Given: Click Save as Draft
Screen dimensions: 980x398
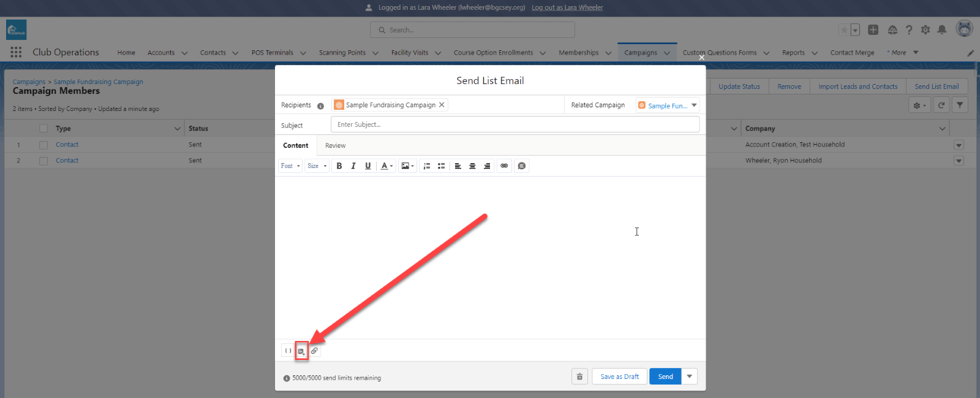Looking at the screenshot, I should coord(619,377).
